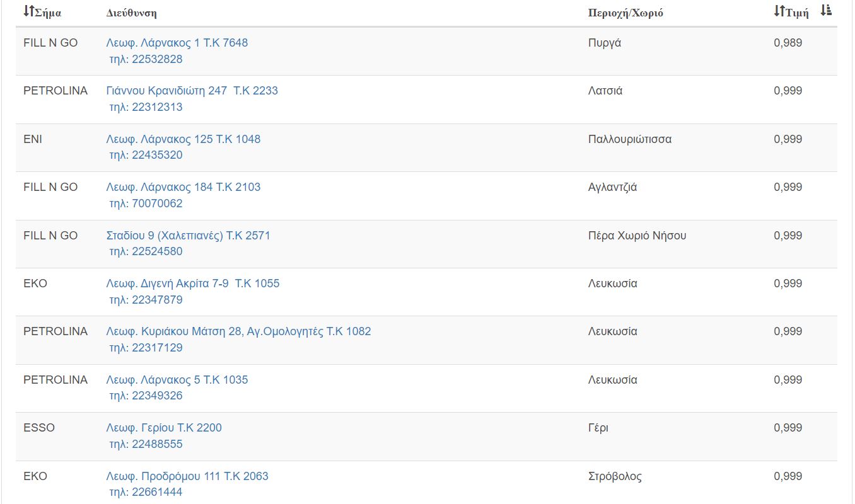The height and width of the screenshot is (504, 855).
Task: Click phone number τηλ: 22532828
Action: 146,59
